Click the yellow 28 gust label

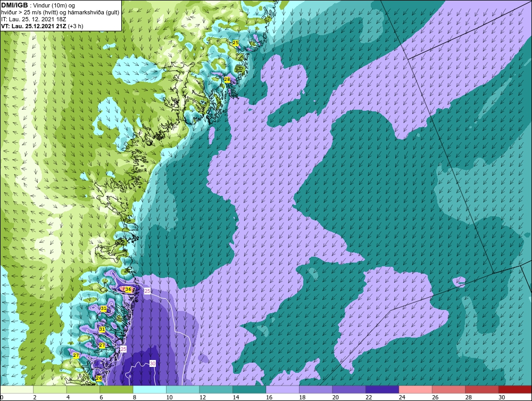click(x=227, y=80)
